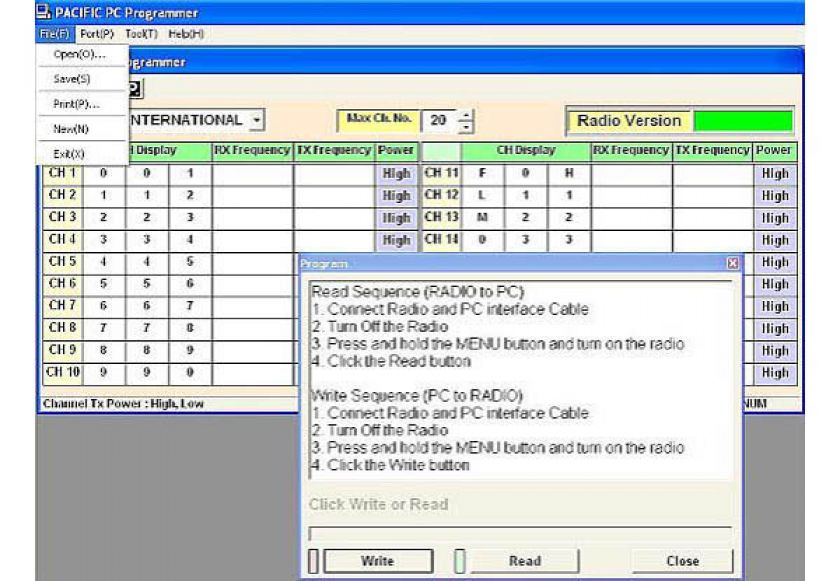The width and height of the screenshot is (840, 581).
Task: Click the RX Frequency cell for CH 11
Action: (632, 173)
